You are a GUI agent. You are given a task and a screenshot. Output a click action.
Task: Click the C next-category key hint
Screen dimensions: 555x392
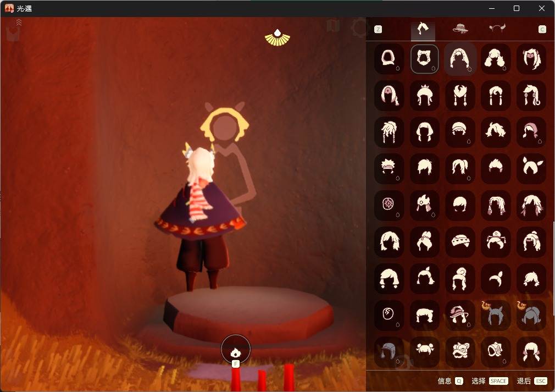[x=542, y=29]
